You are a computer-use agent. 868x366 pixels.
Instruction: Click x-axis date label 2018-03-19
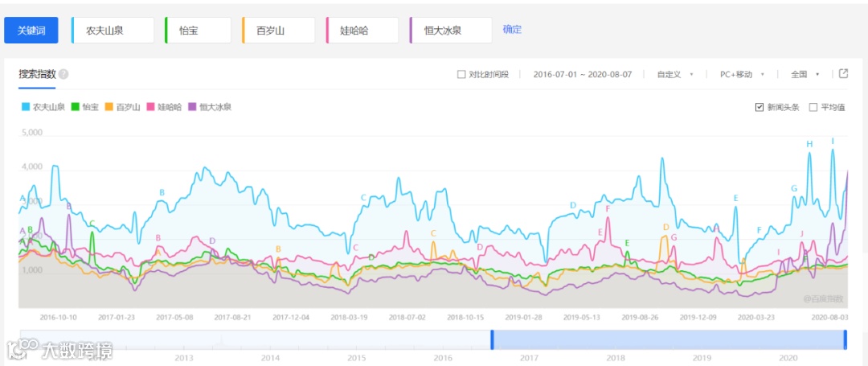[x=349, y=317]
